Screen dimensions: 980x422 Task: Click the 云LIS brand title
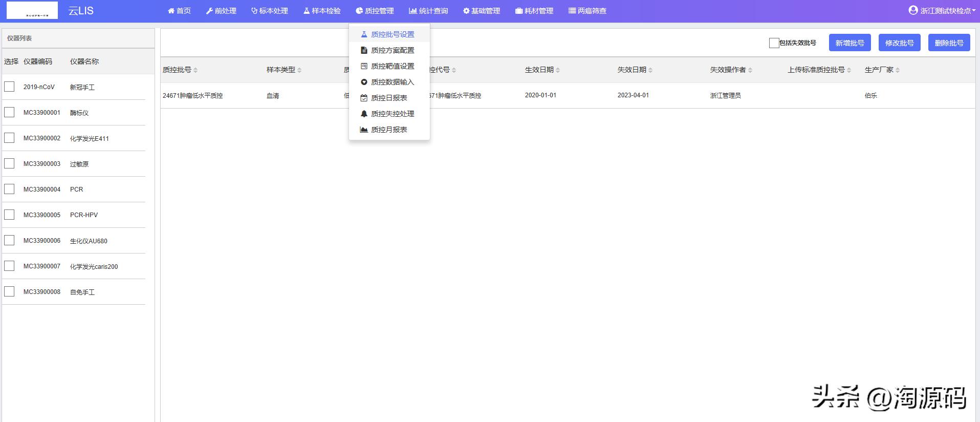81,11
